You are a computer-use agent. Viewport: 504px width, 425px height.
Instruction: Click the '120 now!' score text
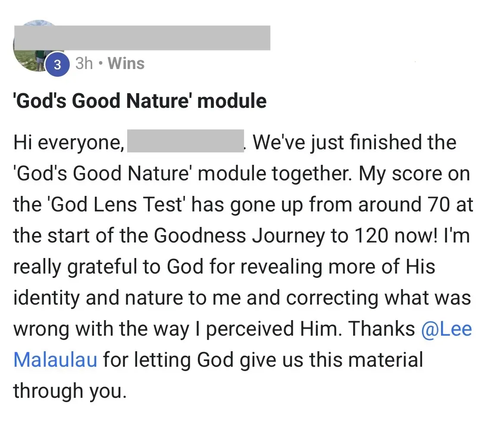pyautogui.click(x=392, y=236)
